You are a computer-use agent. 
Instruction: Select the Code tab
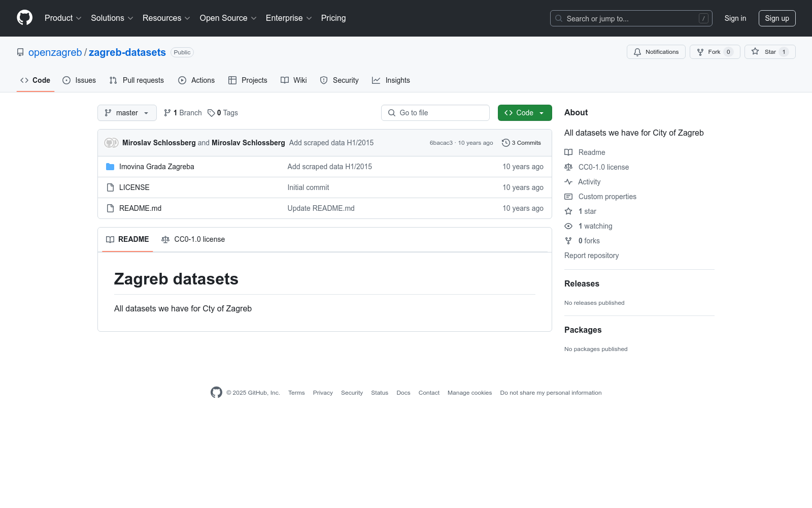tap(35, 80)
